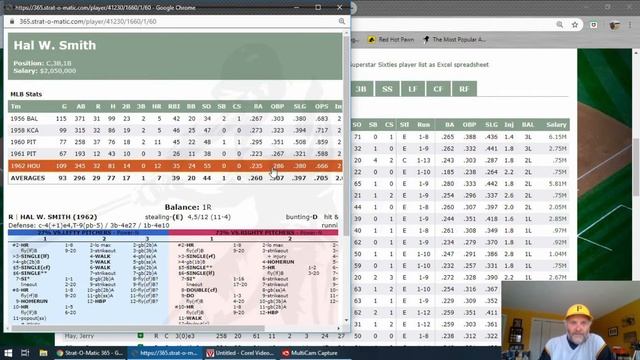Viewport: 640px width, 360px height.
Task: Select the SS position tab
Action: pos(387,89)
